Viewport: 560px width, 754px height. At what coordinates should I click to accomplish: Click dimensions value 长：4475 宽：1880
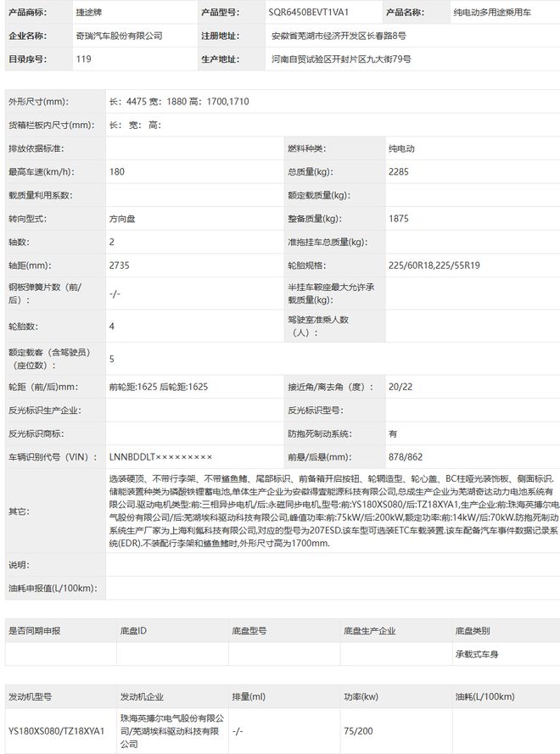click(148, 102)
